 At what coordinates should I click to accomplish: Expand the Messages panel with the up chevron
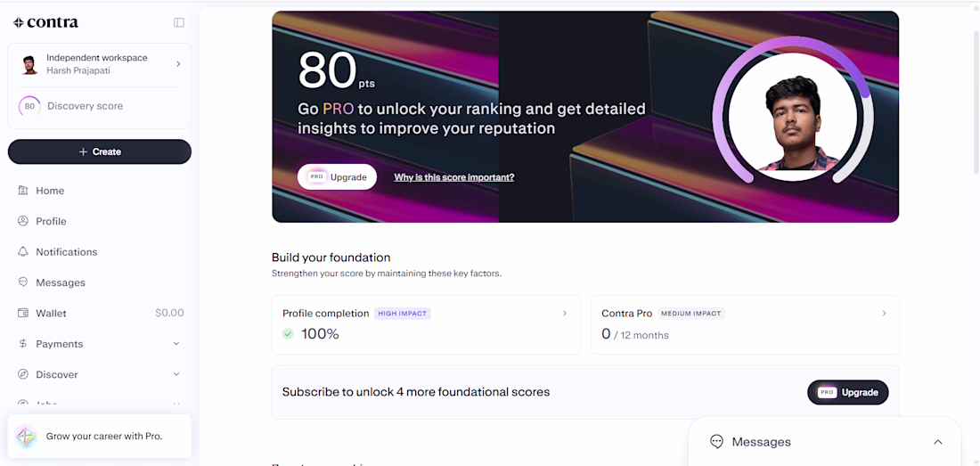pos(937,442)
